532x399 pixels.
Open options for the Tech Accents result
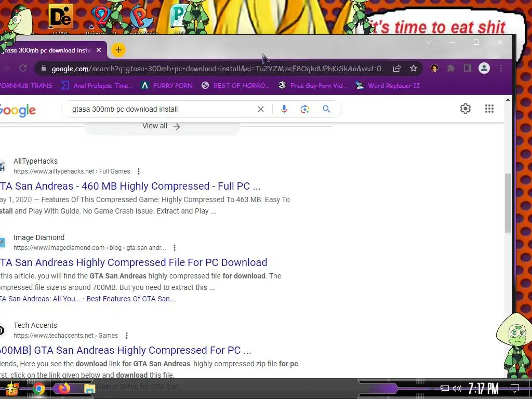click(x=127, y=336)
